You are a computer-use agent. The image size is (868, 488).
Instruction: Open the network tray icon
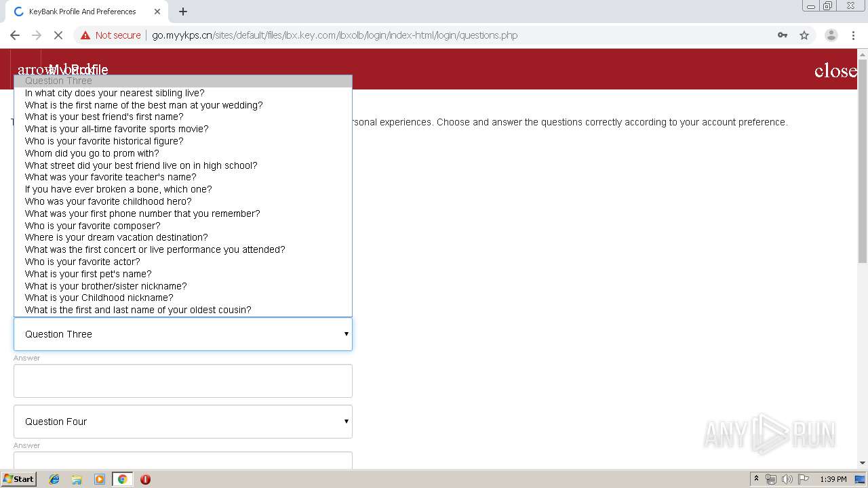coord(771,479)
